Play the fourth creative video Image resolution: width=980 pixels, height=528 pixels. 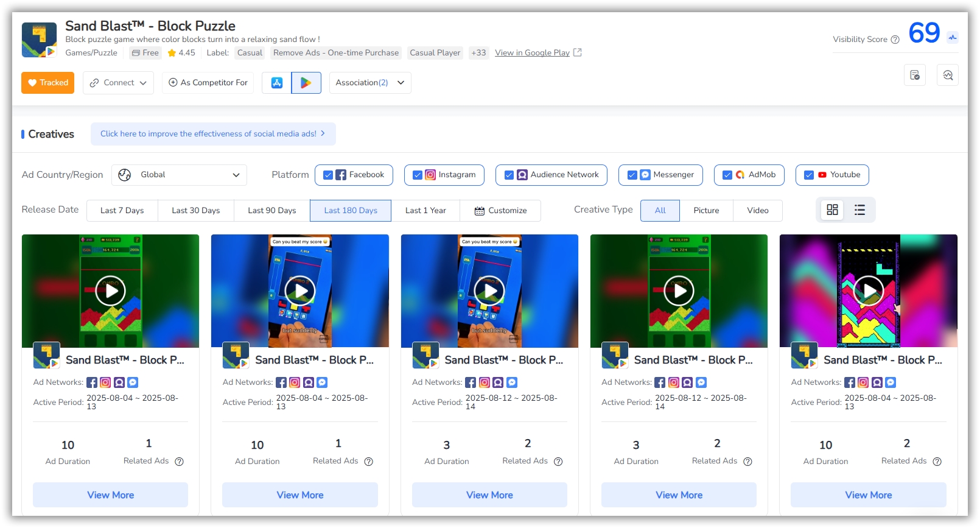coord(679,291)
